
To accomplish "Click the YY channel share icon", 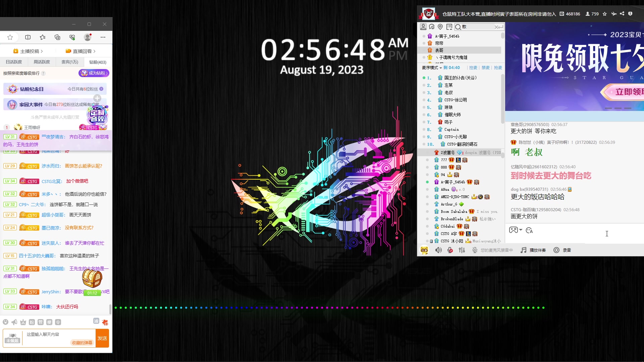I will pyautogui.click(x=622, y=14).
